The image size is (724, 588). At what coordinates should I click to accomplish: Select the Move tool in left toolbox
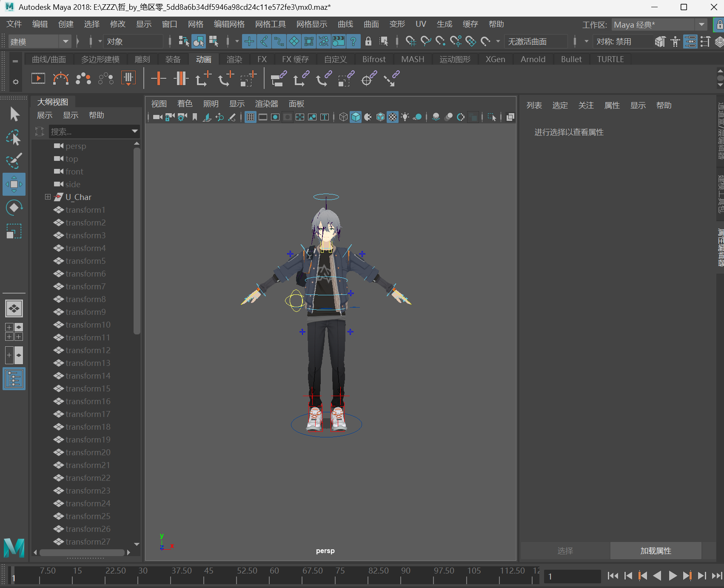pos(14,184)
